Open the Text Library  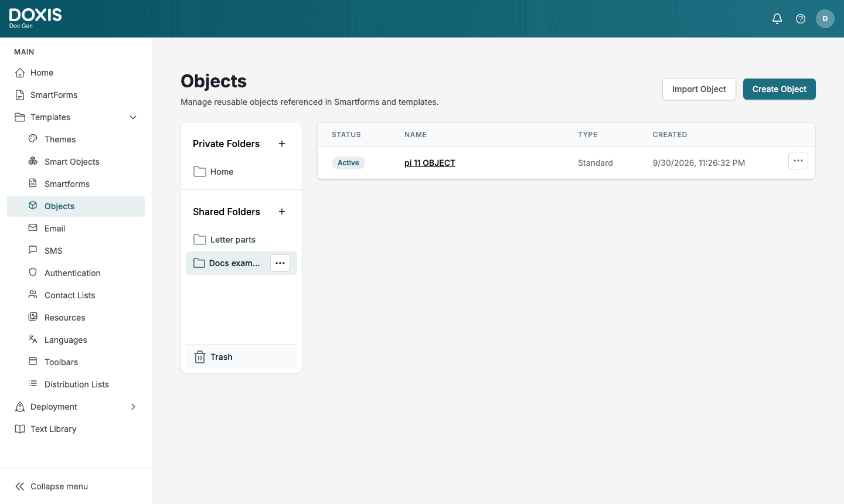[76, 429]
